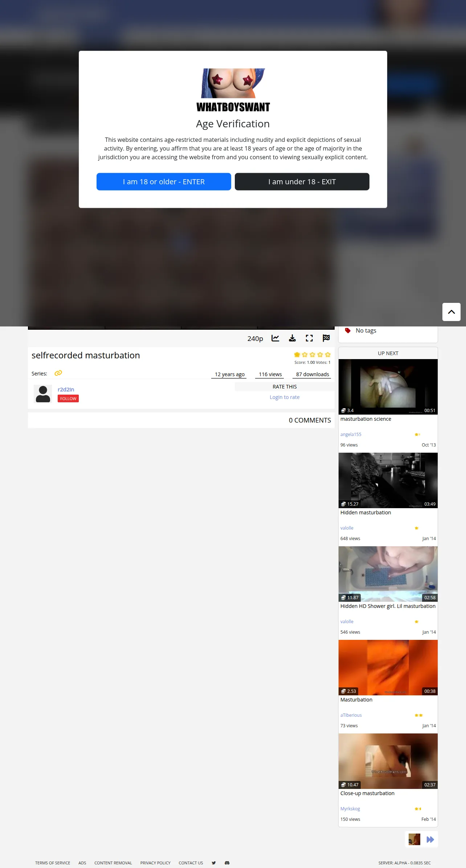
Task: Open the Up Next thumbnail with duration 02:58
Action: coord(388,574)
